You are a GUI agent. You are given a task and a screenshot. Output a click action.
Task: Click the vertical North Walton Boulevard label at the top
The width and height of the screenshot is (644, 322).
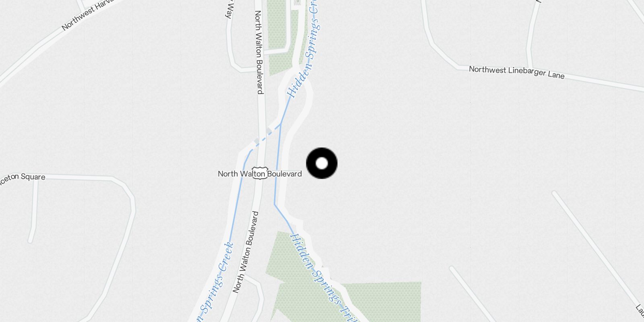click(260, 52)
